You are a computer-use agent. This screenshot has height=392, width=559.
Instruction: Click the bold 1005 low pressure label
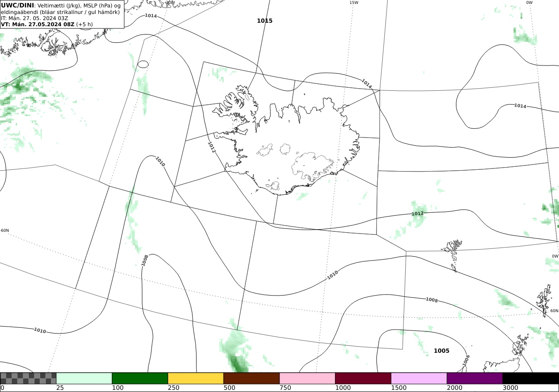click(442, 351)
